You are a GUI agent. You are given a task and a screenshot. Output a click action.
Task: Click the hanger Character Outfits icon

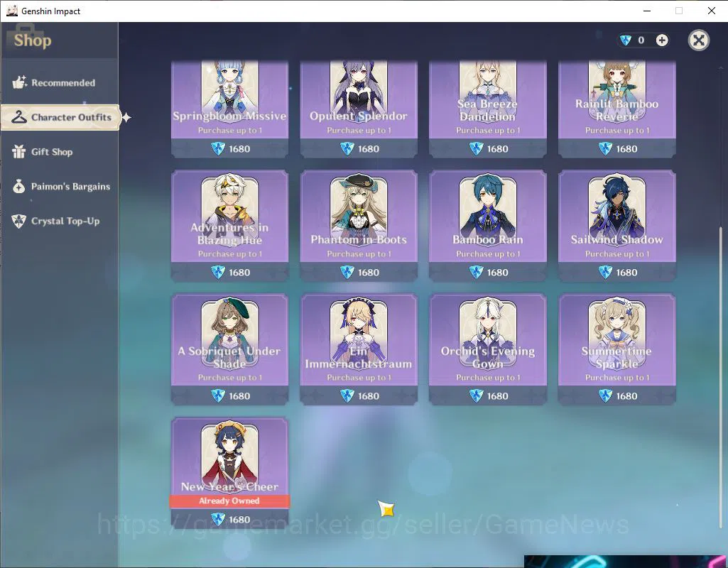pos(19,117)
